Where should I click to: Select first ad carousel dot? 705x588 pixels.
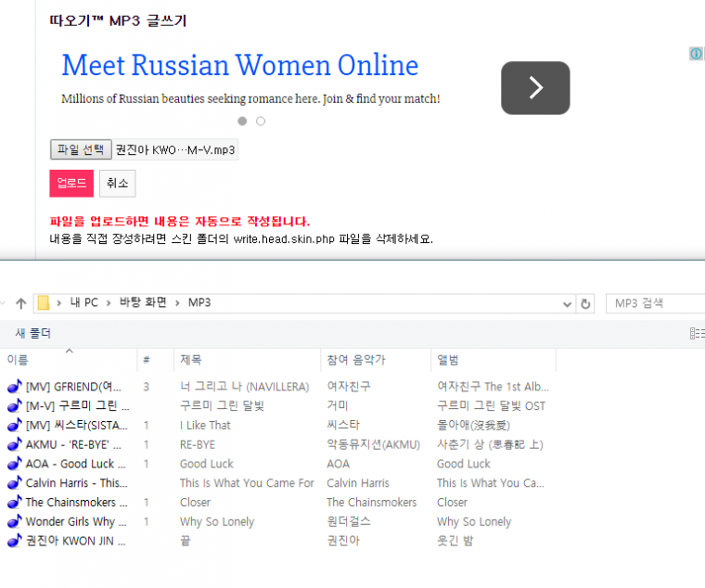click(x=242, y=121)
